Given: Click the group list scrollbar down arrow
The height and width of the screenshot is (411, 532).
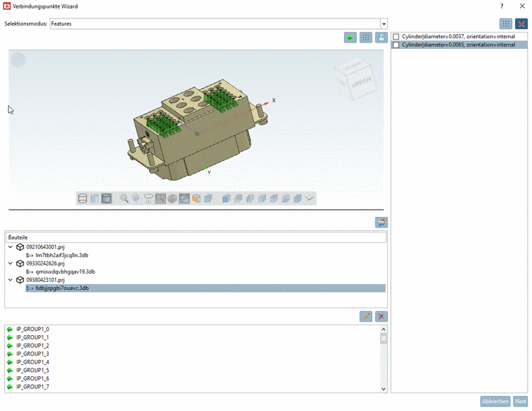Looking at the screenshot, I should (x=384, y=388).
